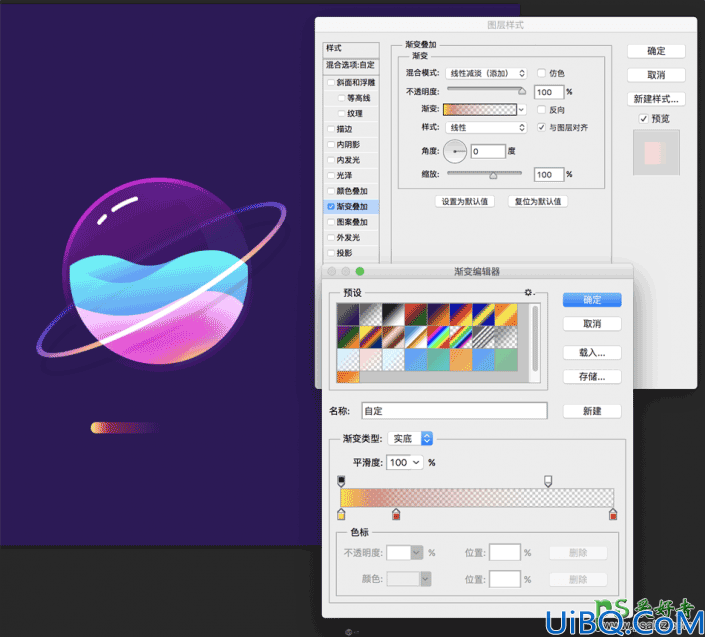Screen dimensions: 705x637
Task: Click the 缩放 slider handle
Action: point(493,176)
